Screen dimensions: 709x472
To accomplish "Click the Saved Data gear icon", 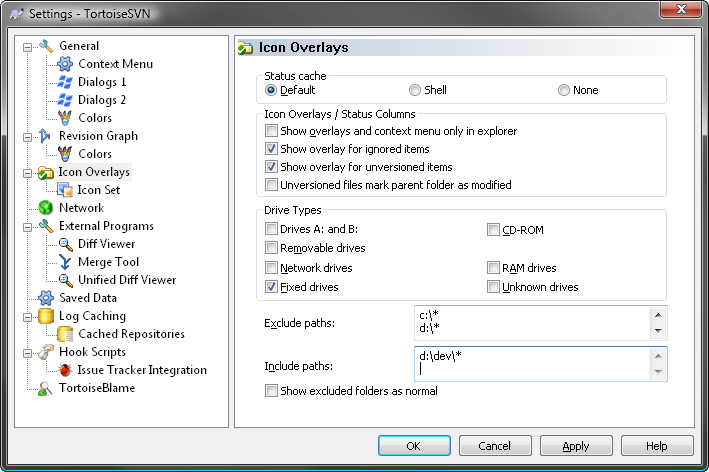I will (x=46, y=298).
